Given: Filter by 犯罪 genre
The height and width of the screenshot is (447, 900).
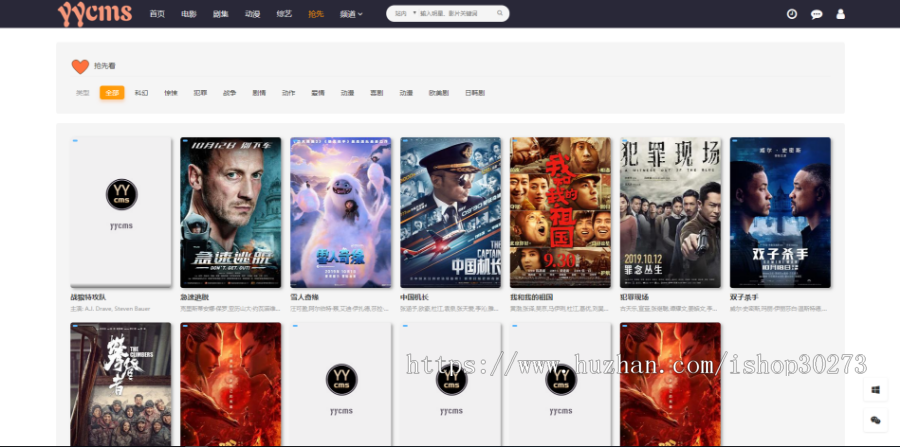Looking at the screenshot, I should pyautogui.click(x=200, y=92).
